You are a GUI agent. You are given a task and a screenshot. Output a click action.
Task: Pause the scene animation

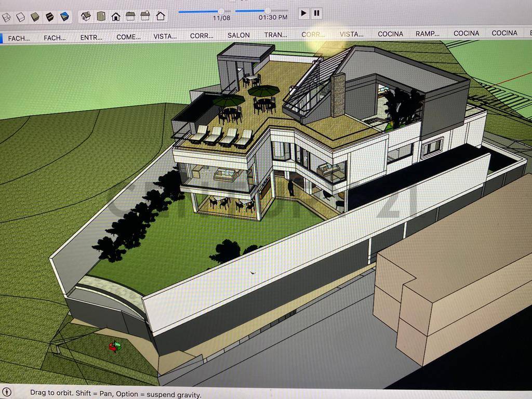click(316, 13)
